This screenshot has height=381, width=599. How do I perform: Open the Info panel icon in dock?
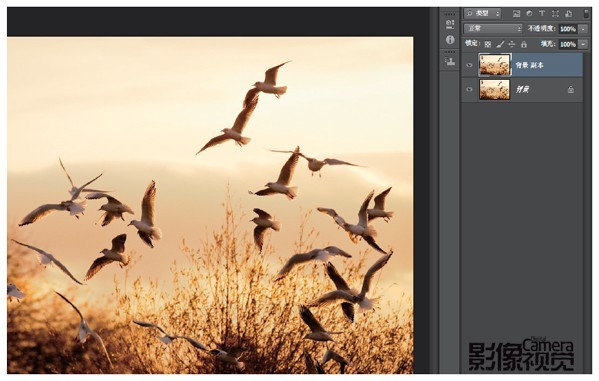pos(450,40)
